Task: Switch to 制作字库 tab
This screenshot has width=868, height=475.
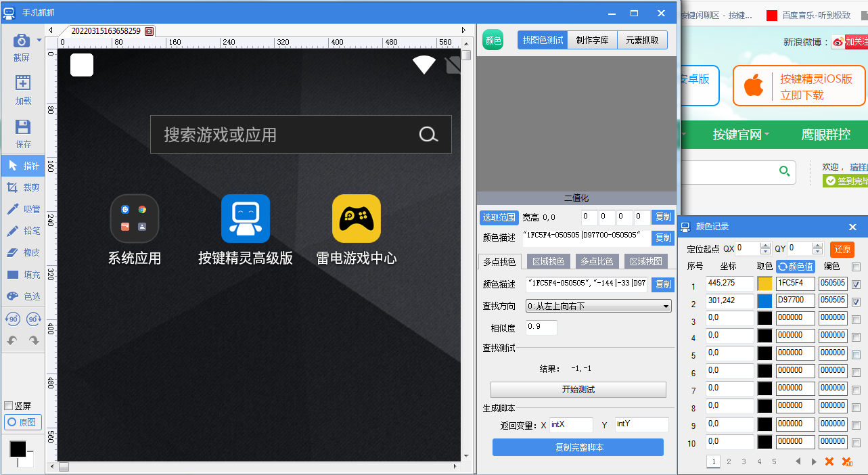Action: [x=592, y=40]
